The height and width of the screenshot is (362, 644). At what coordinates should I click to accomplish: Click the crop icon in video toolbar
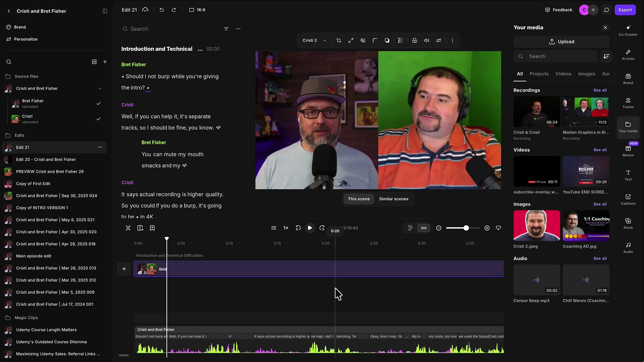(x=338, y=41)
